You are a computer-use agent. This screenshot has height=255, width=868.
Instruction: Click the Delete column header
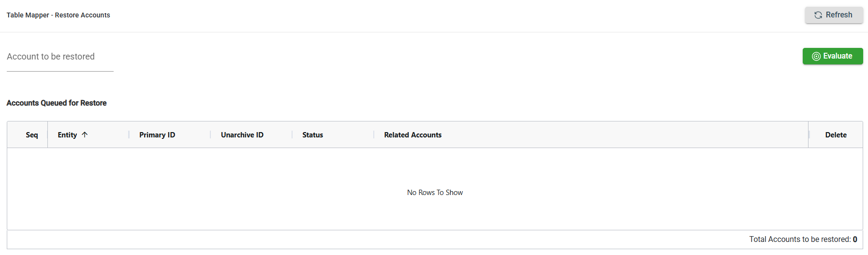[x=836, y=135]
